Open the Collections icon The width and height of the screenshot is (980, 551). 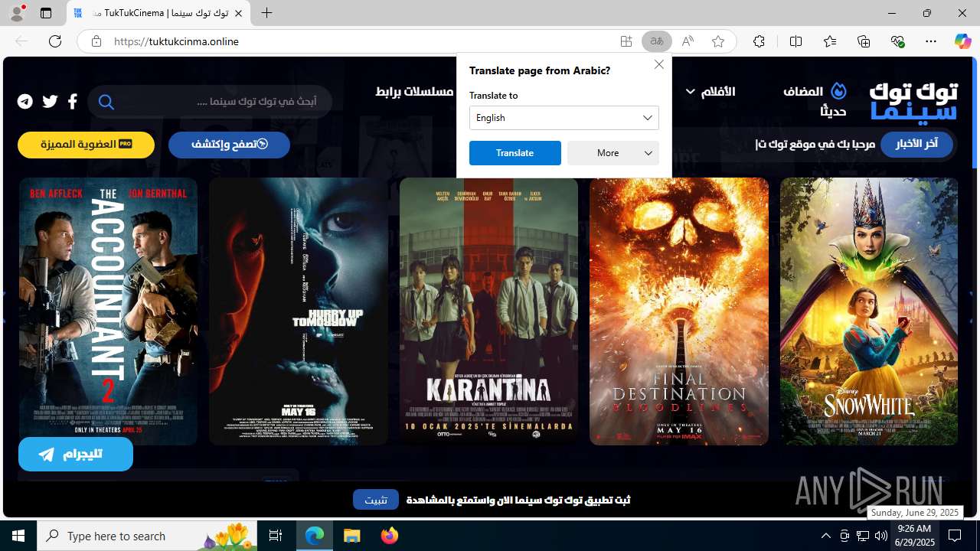coord(864,41)
